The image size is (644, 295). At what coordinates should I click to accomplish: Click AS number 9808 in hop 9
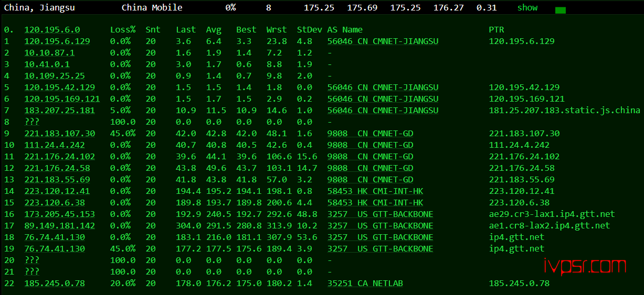[337, 134]
